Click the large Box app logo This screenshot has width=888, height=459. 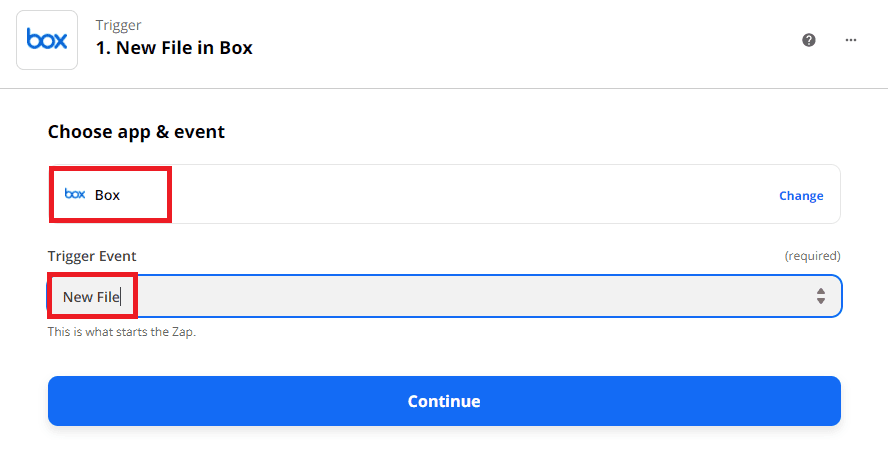pyautogui.click(x=47, y=39)
